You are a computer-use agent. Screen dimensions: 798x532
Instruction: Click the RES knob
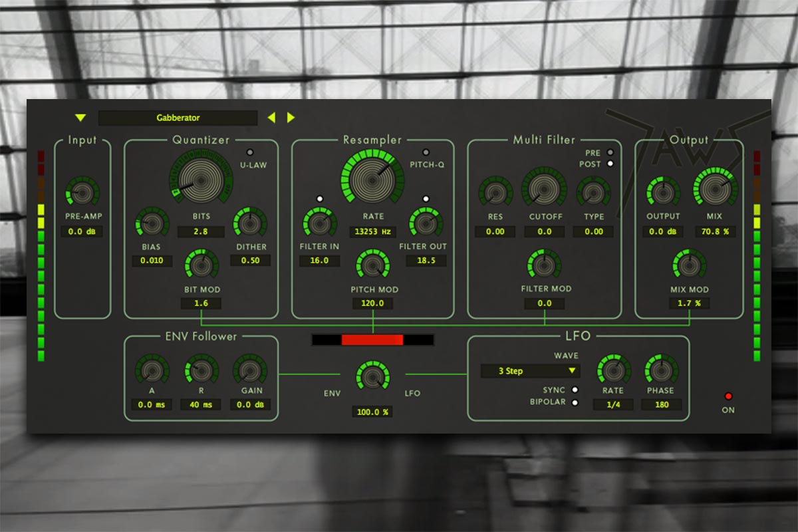click(495, 193)
